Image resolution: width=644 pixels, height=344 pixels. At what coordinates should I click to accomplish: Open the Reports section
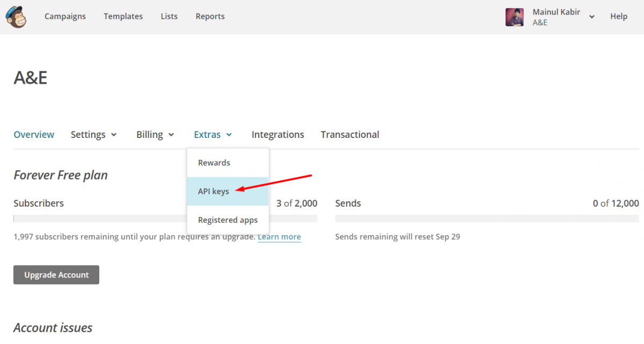click(x=210, y=16)
